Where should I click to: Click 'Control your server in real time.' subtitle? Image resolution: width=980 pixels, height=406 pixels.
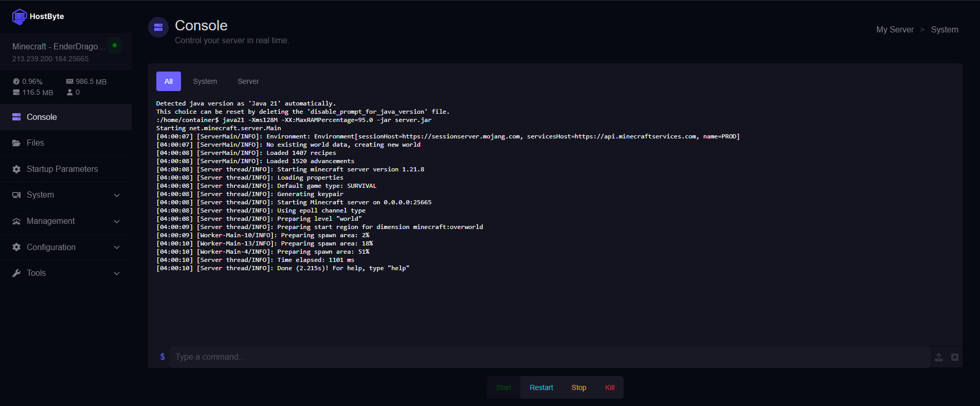coord(232,41)
